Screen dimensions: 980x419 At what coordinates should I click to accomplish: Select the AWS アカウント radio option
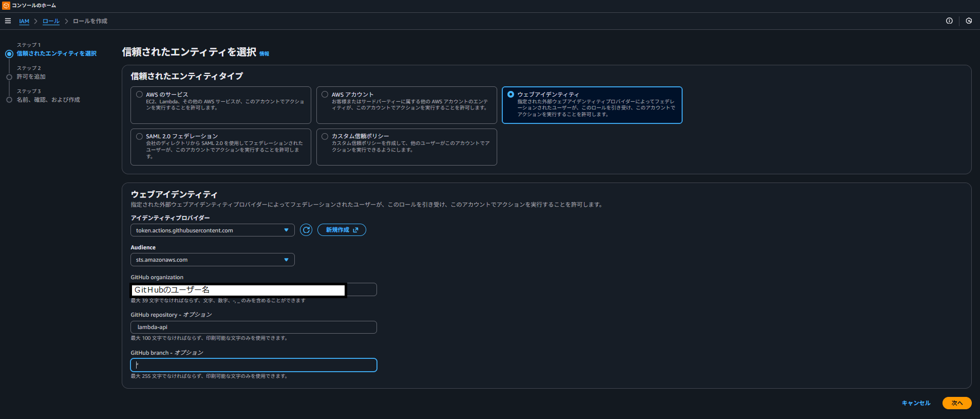[325, 95]
